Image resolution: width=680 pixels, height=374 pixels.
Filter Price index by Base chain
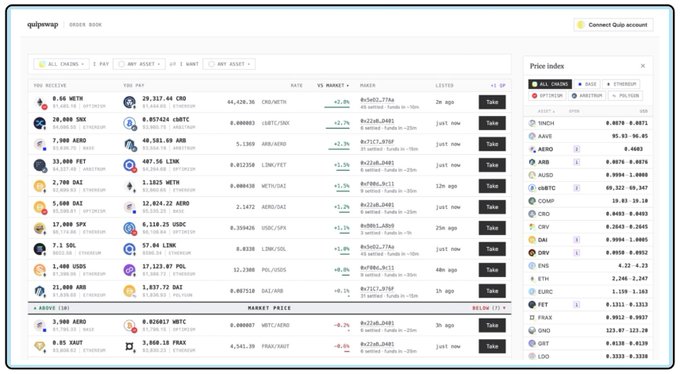(587, 84)
